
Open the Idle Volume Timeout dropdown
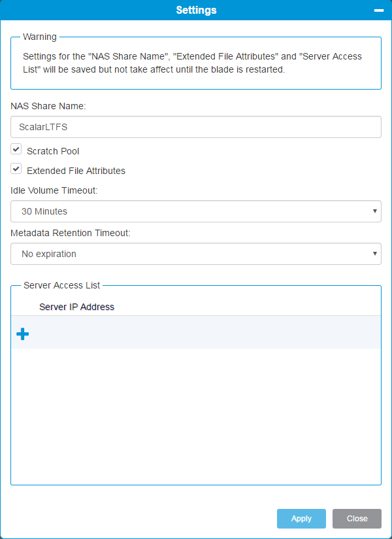(195, 211)
